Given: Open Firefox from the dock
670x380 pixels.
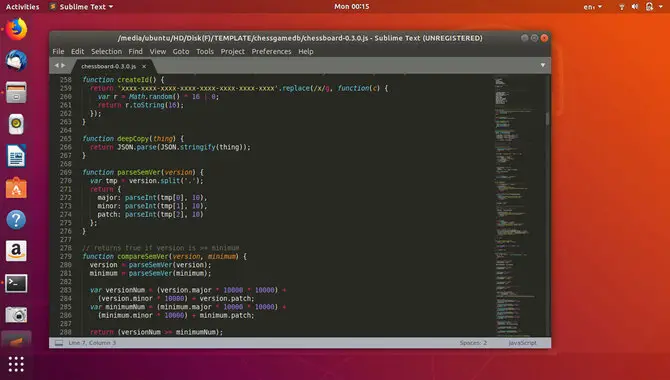Looking at the screenshot, I should click(16, 29).
